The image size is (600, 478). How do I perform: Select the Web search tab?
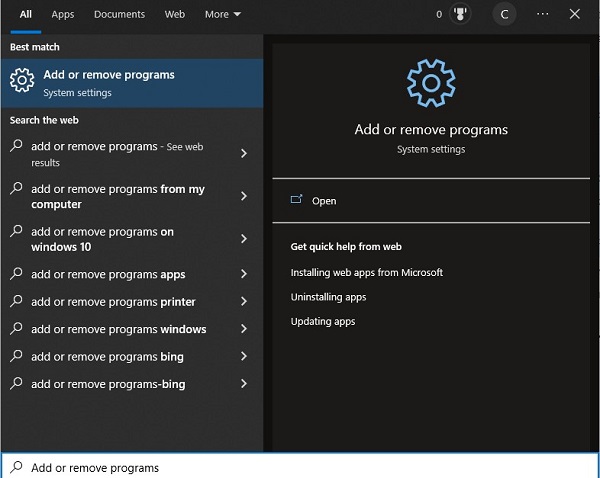[174, 15]
